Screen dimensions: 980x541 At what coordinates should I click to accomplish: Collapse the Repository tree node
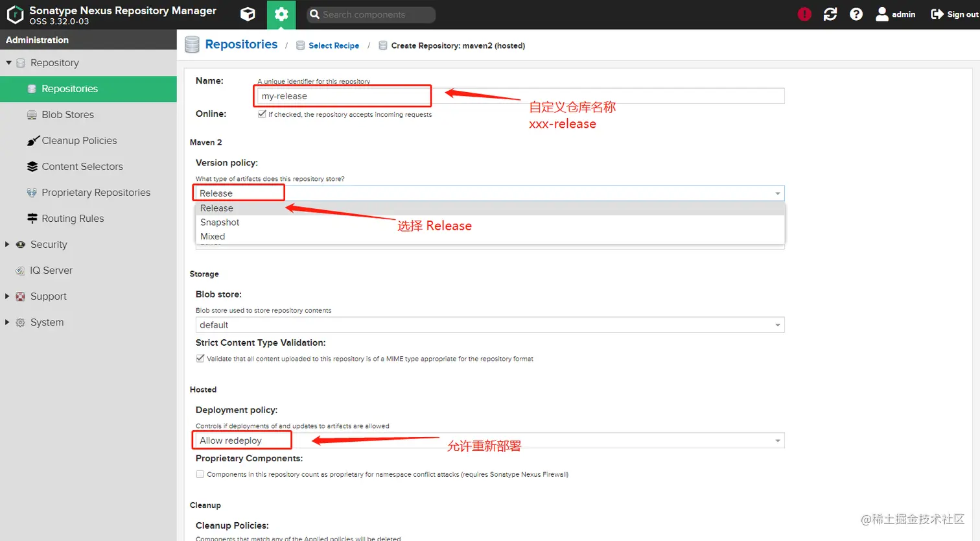(x=8, y=63)
